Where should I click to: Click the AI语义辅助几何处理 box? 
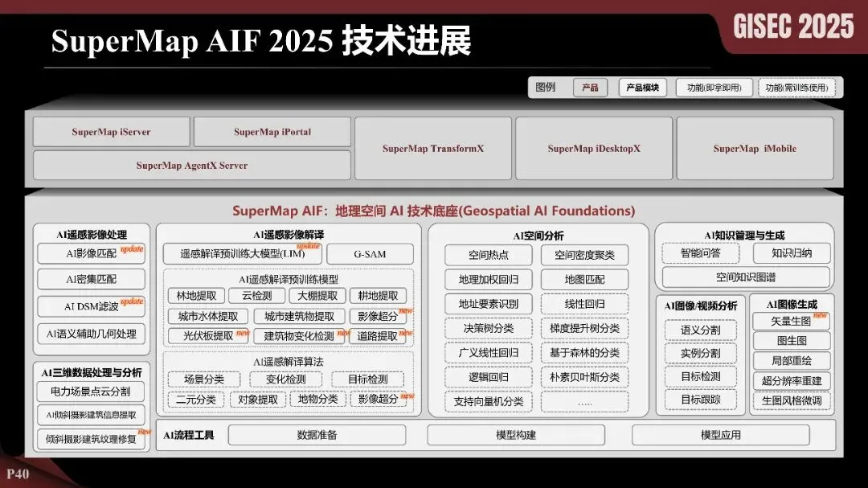(92, 334)
